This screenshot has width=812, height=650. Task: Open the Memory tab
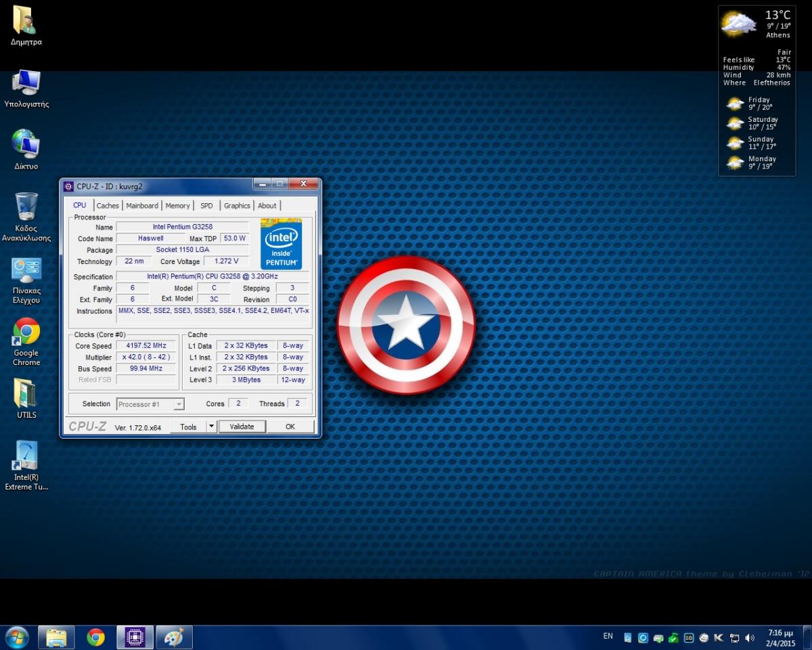point(178,206)
